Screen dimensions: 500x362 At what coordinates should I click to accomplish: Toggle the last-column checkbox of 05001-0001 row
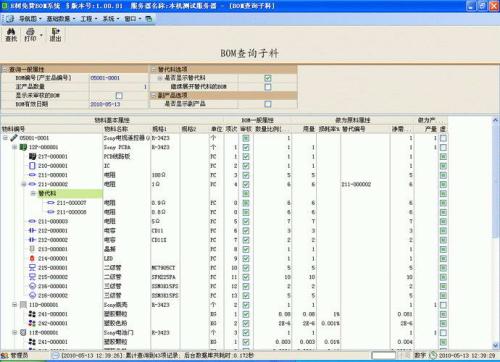443,138
